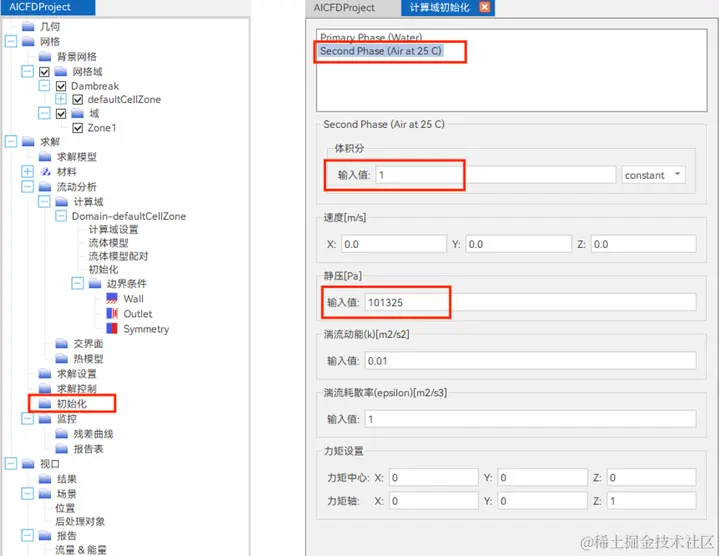The image size is (720, 556).
Task: Click the 湍流耗散率 epsilon input field
Action: pos(530,419)
